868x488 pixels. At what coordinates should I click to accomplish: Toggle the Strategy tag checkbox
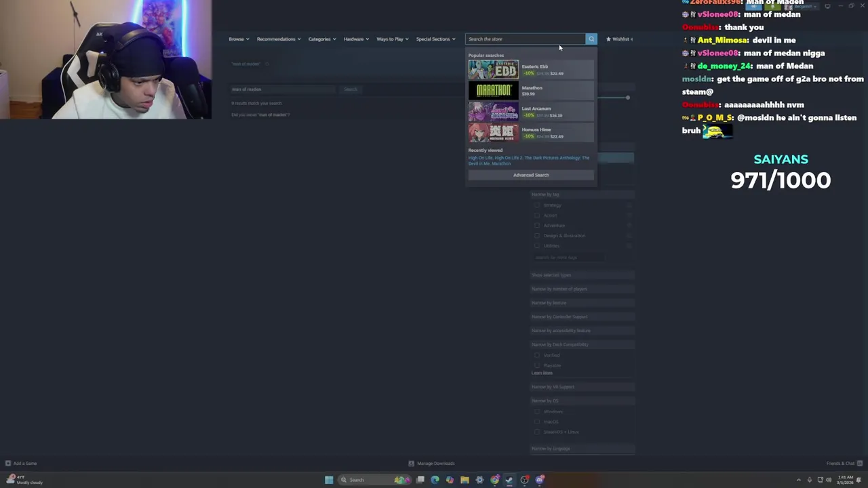point(537,205)
